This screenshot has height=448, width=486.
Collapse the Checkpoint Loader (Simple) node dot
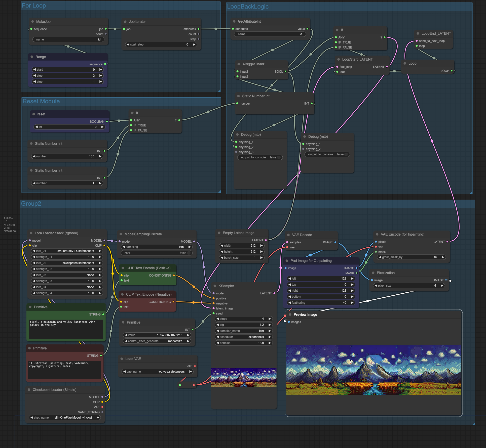click(x=29, y=390)
